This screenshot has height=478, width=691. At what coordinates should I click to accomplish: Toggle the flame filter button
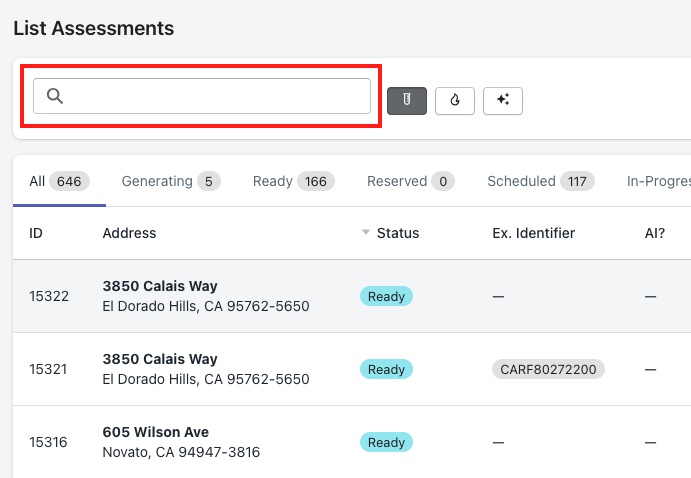coord(455,101)
